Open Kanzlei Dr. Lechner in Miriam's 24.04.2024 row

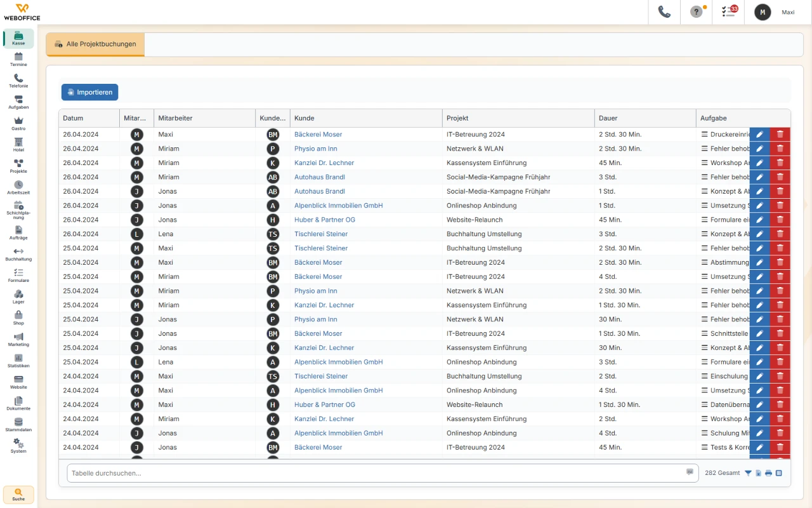point(324,419)
